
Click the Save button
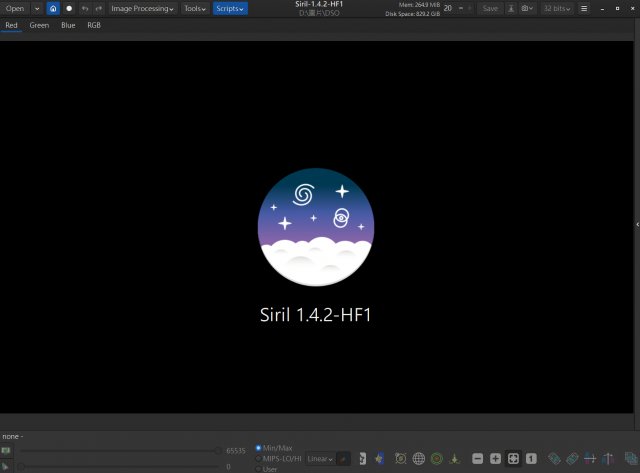(490, 8)
